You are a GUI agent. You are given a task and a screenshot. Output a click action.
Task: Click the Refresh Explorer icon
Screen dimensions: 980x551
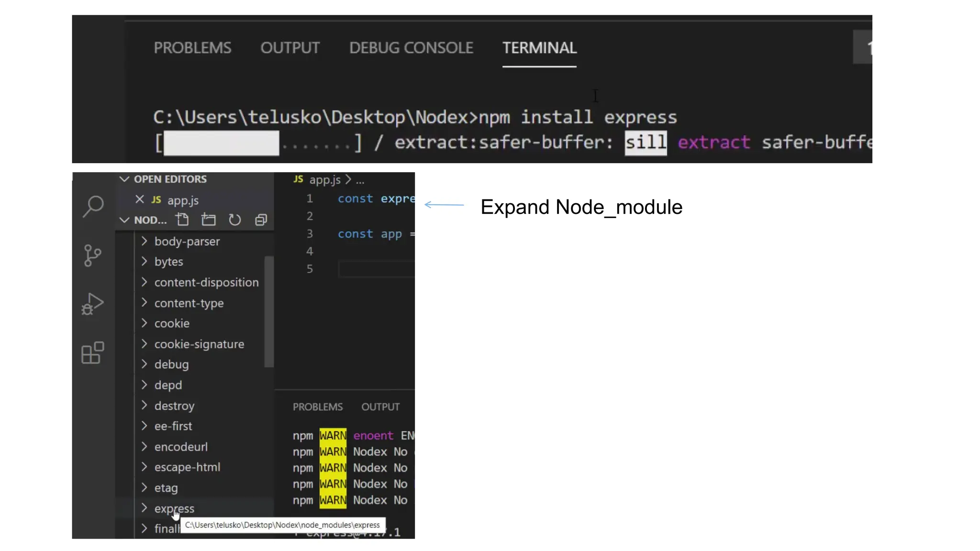click(x=234, y=220)
